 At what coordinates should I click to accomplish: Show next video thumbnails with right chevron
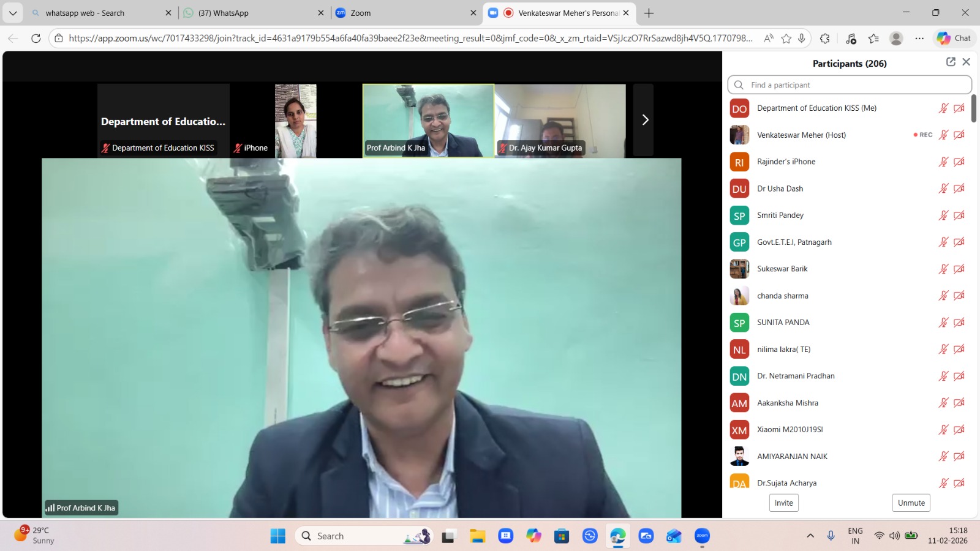pos(644,120)
